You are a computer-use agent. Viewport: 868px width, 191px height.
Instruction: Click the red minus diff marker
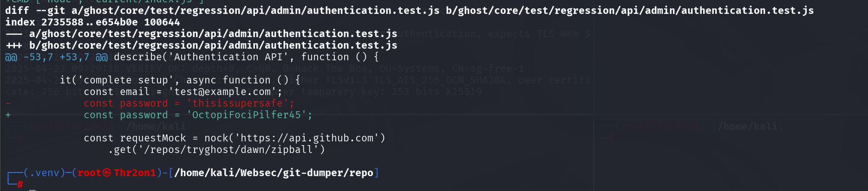(x=8, y=103)
